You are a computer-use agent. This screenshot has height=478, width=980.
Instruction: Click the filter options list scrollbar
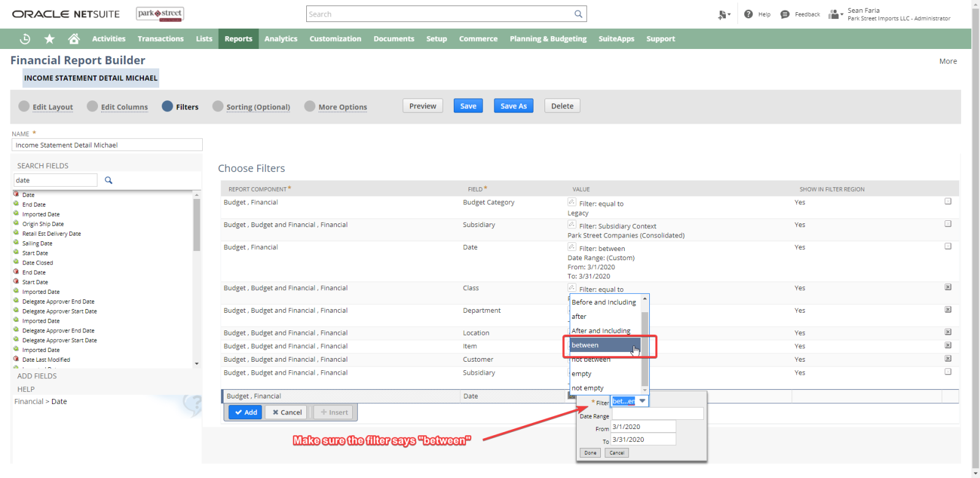pyautogui.click(x=645, y=348)
